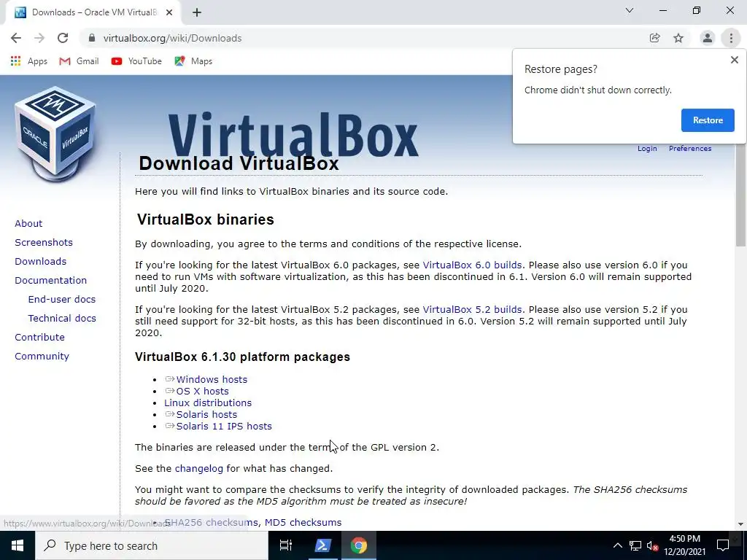747x560 pixels.
Task: Click the browser Forward arrow
Action: pyautogui.click(x=39, y=38)
